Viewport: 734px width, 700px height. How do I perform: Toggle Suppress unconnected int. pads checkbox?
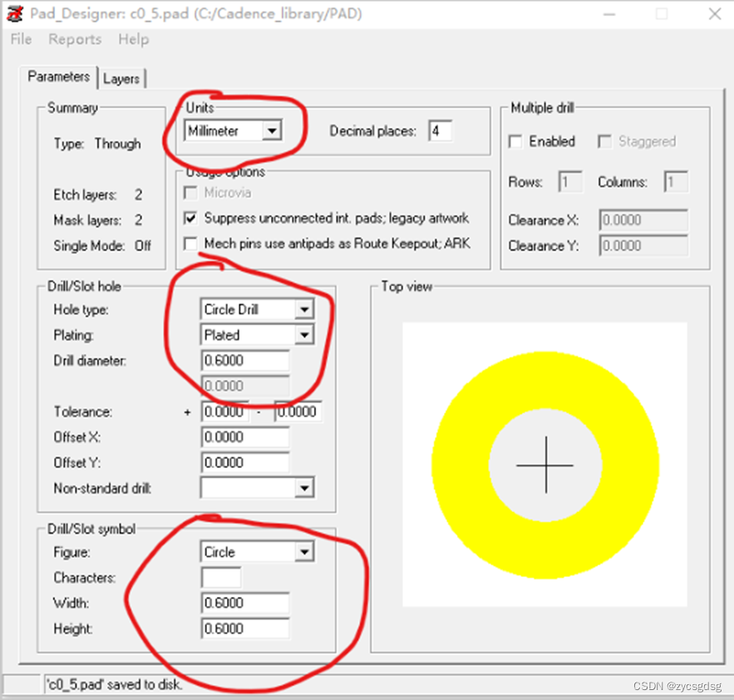point(190,219)
